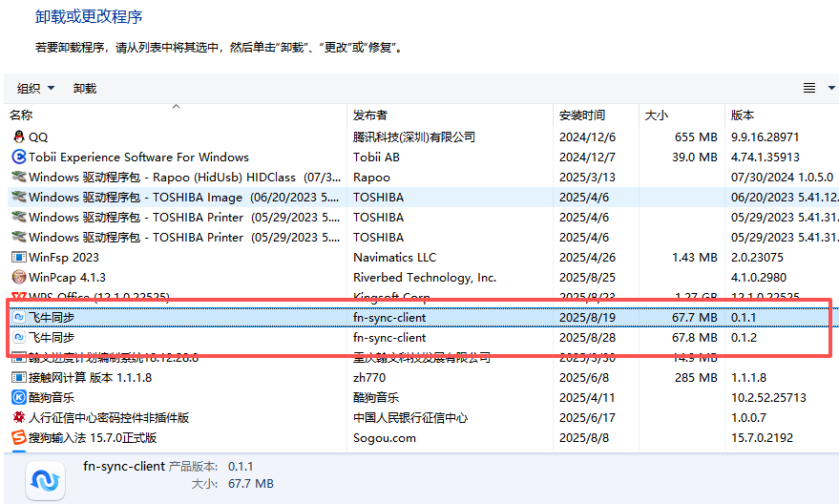The height and width of the screenshot is (504, 839).
Task: Click the large fn-sync-client icon in details pane
Action: 46,480
